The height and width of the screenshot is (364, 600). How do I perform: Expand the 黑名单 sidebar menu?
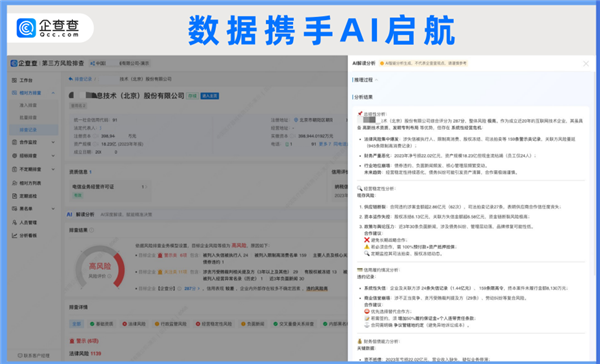[x=53, y=209]
